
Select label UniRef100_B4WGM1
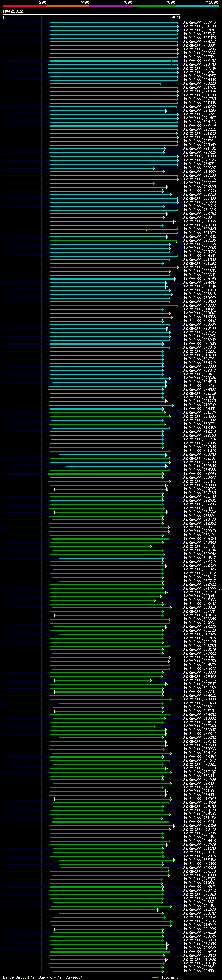(x=199, y=409)
